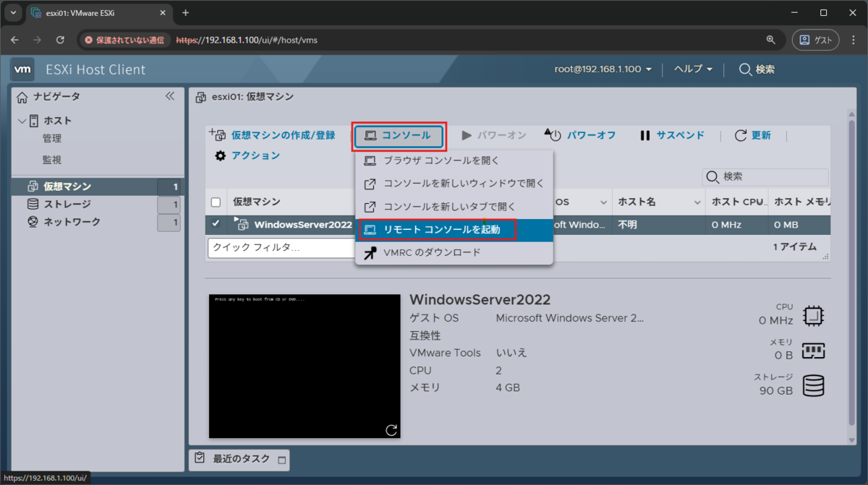Click the gear icon next to アクション
Screen dimensions: 868x485
pos(221,155)
